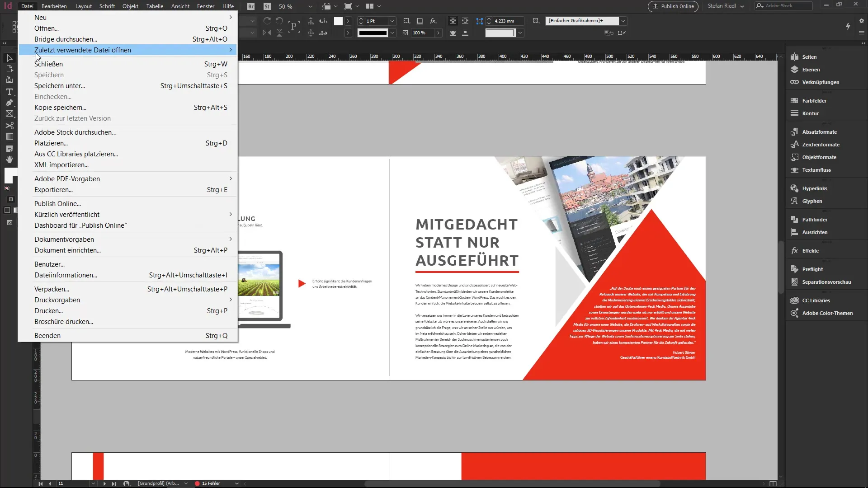The image size is (868, 488).
Task: Open the page number dropdown
Action: [93, 483]
